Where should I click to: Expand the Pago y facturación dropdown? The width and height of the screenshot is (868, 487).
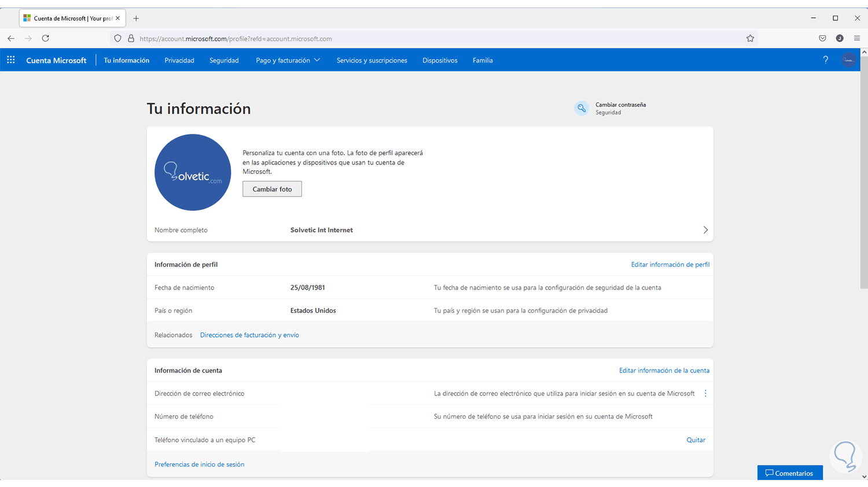click(x=288, y=60)
